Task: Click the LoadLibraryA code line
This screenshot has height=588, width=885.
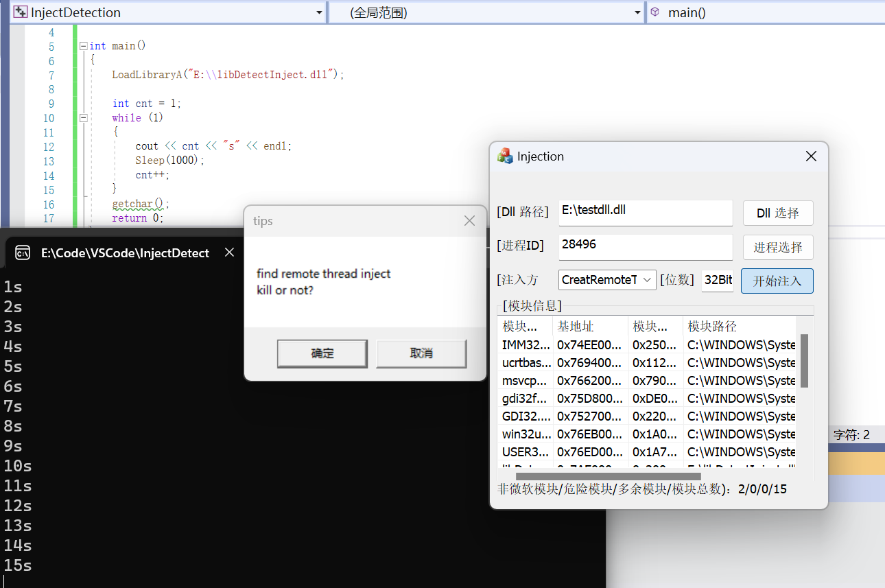Action: point(228,75)
